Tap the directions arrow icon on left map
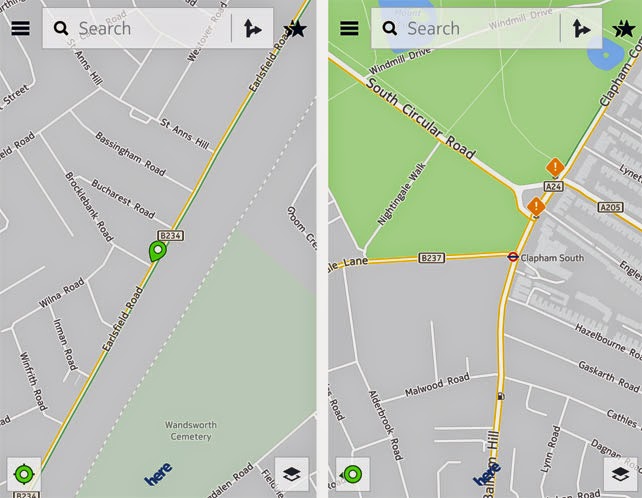642x498 pixels. (252, 29)
